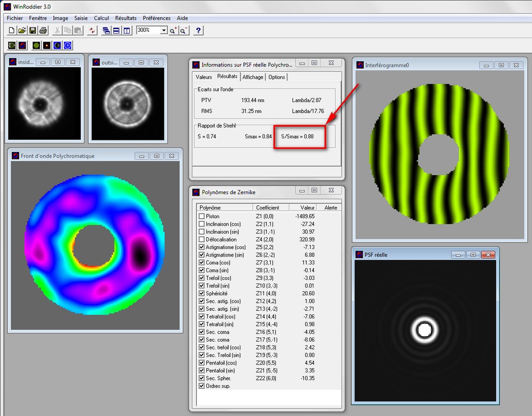Viewport: 532px width, 416px height.
Task: Untick the Ordres sup. checkbox
Action: pos(201,386)
